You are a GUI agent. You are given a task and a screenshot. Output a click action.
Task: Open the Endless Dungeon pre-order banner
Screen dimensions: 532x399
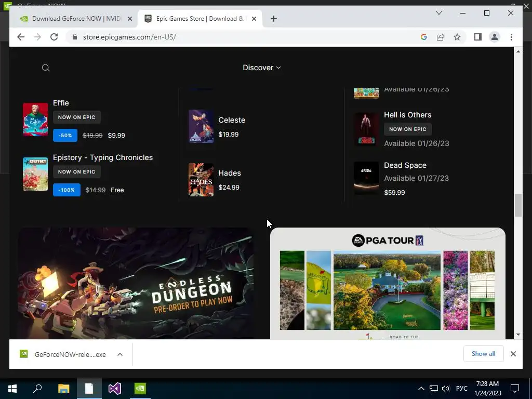[x=136, y=283]
